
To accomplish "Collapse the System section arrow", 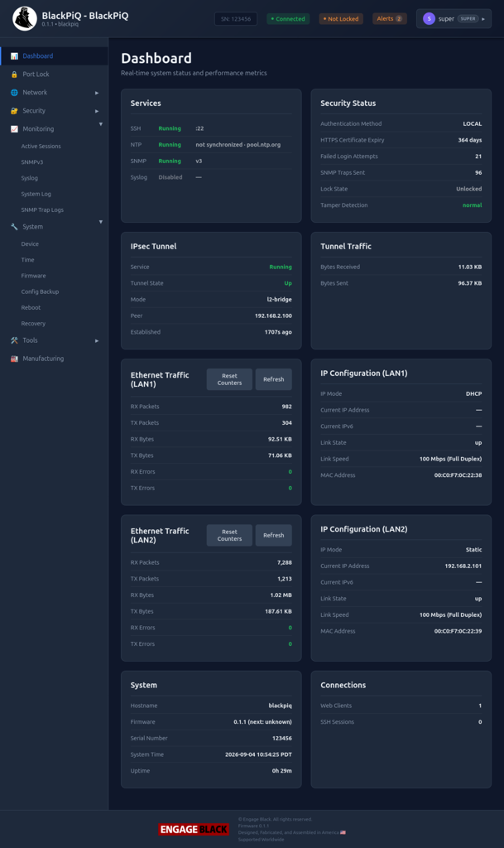I will [x=100, y=222].
